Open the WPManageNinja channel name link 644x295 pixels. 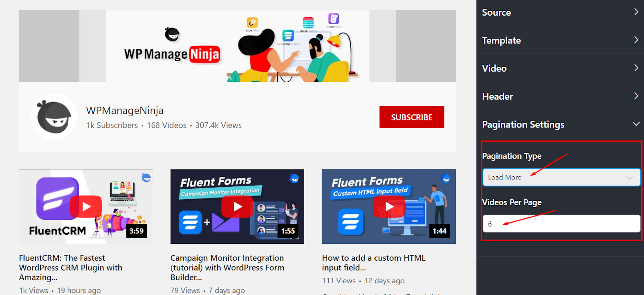(x=125, y=110)
